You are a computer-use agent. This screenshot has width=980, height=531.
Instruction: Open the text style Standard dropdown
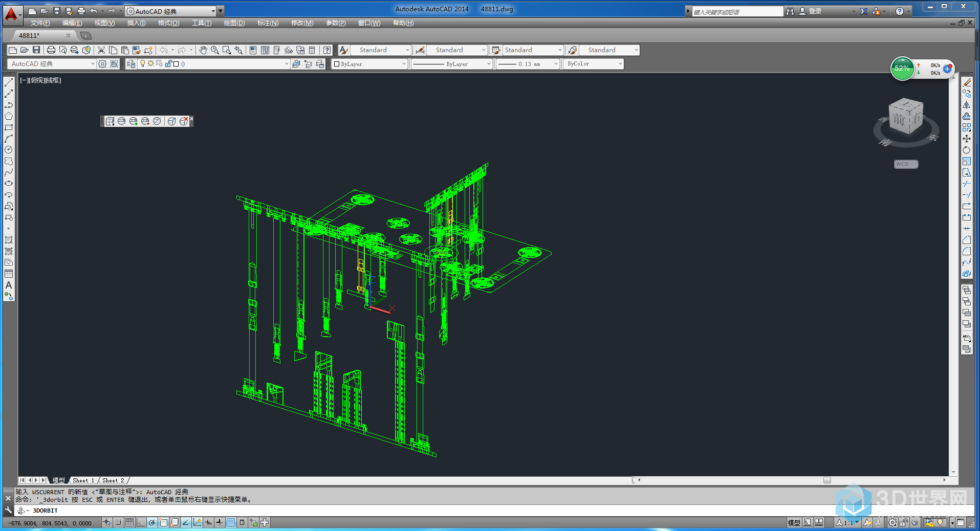pyautogui.click(x=407, y=50)
